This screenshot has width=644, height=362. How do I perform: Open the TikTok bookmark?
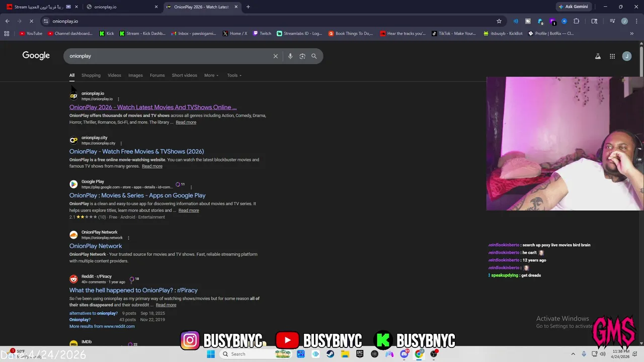tap(453, 34)
